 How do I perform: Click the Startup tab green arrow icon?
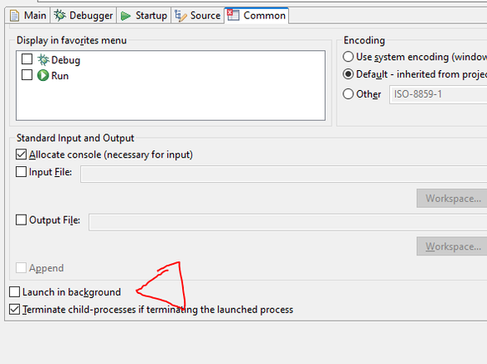pyautogui.click(x=126, y=16)
